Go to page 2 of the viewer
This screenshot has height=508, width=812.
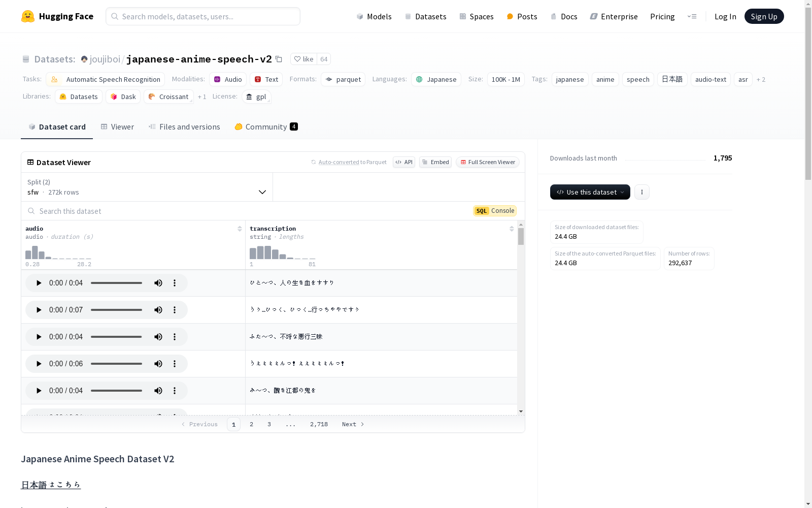point(251,424)
